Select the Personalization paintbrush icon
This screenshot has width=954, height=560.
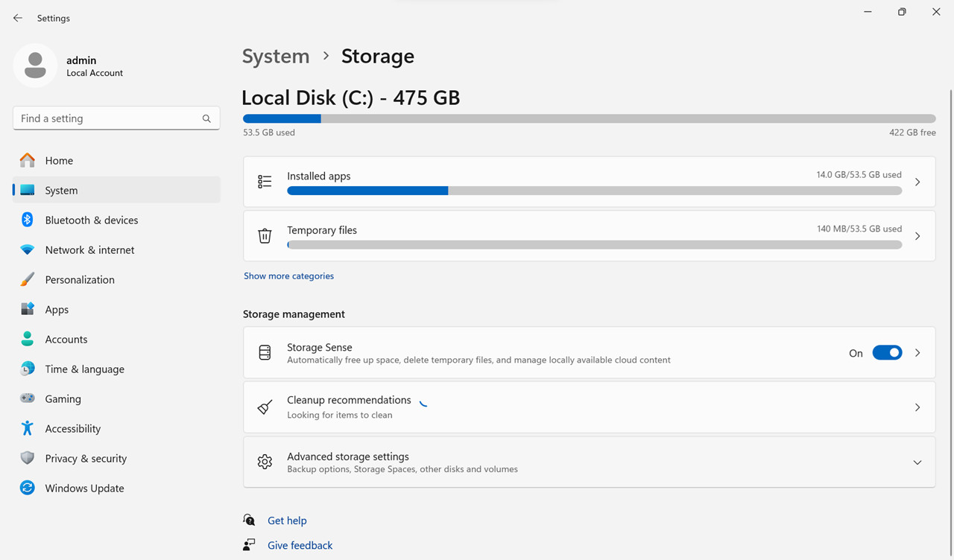pyautogui.click(x=28, y=279)
